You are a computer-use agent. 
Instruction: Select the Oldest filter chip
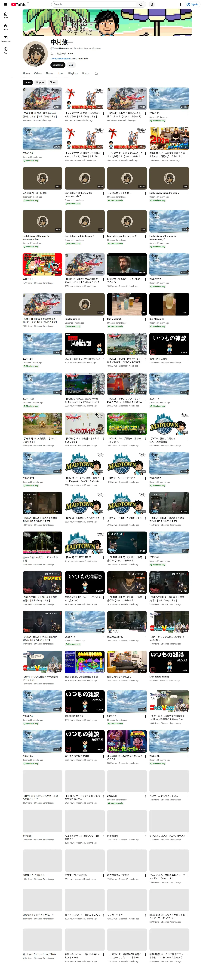coord(53,83)
